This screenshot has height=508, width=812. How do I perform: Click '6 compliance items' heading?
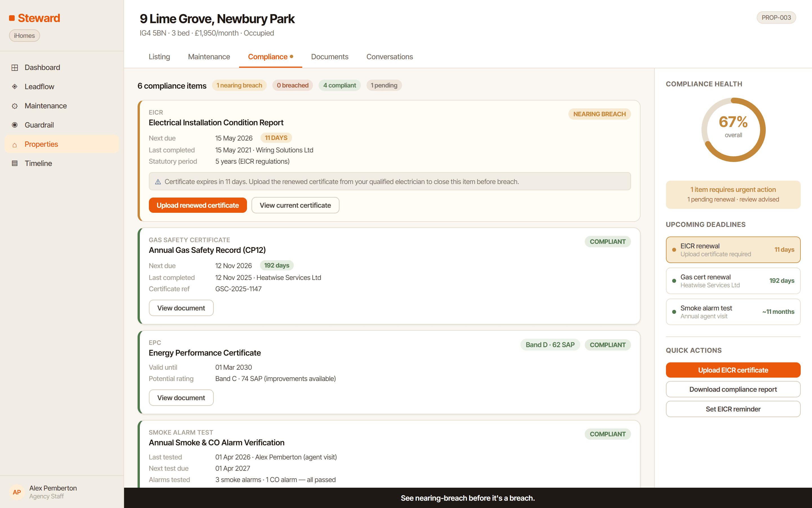[x=172, y=86]
